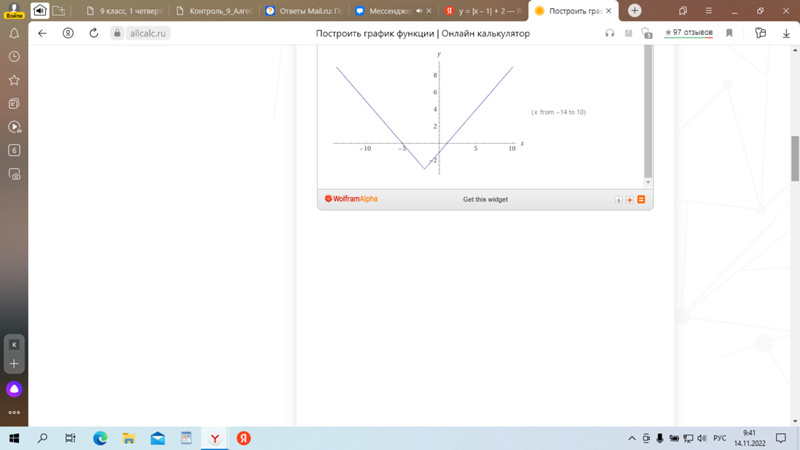Click the orange widget icon in footer
This screenshot has height=450, width=800.
pos(641,200)
